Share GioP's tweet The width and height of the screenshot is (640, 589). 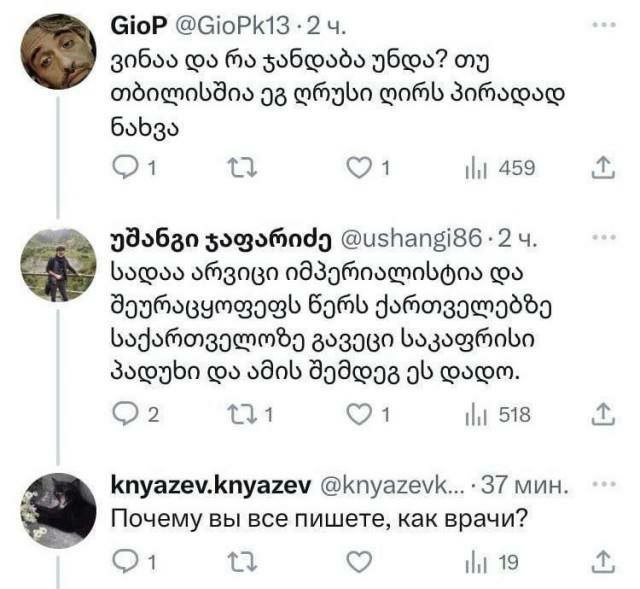[602, 169]
